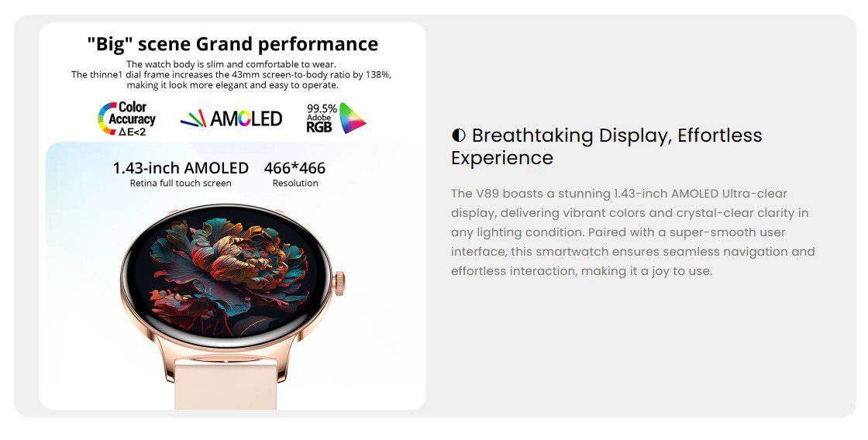Click the 466*466 resolution text

pyautogui.click(x=294, y=167)
